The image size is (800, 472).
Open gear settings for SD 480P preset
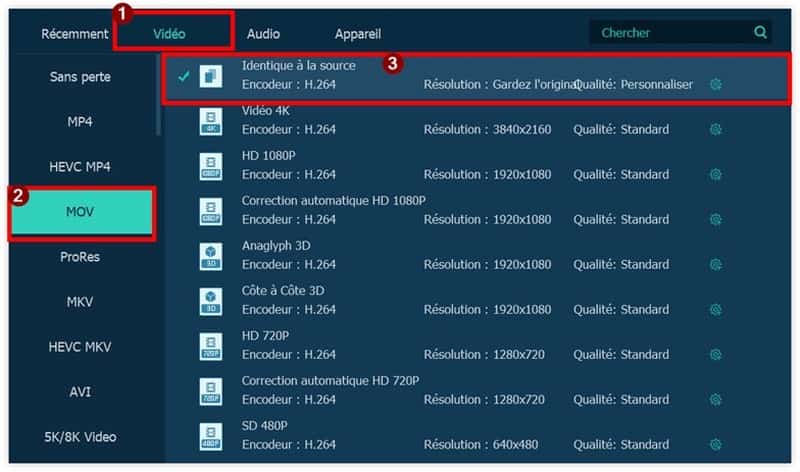pyautogui.click(x=715, y=445)
